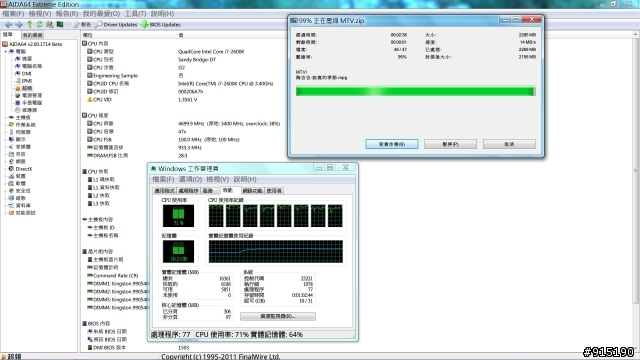Expand the 存放 node in AIDA64 tree
640x360 pixels.
point(5,154)
